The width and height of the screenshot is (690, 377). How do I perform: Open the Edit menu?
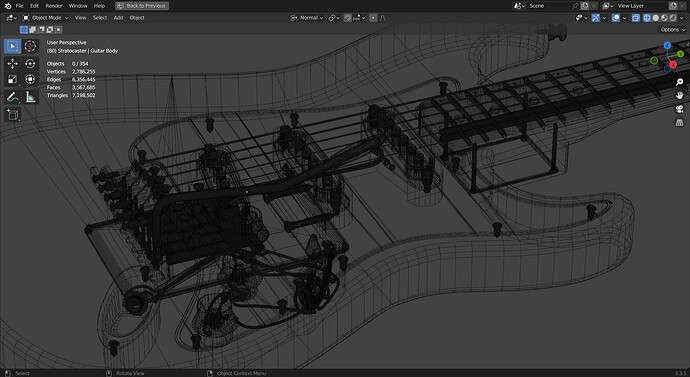(x=34, y=6)
